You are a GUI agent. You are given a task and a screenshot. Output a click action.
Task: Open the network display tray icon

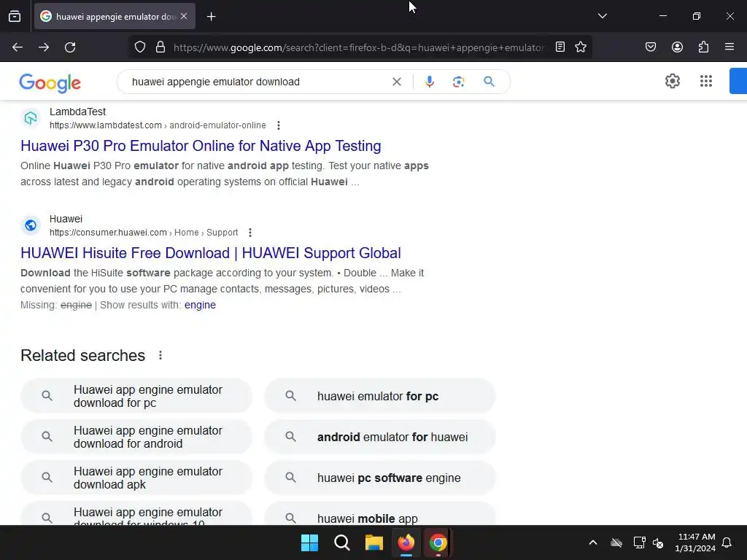(639, 542)
